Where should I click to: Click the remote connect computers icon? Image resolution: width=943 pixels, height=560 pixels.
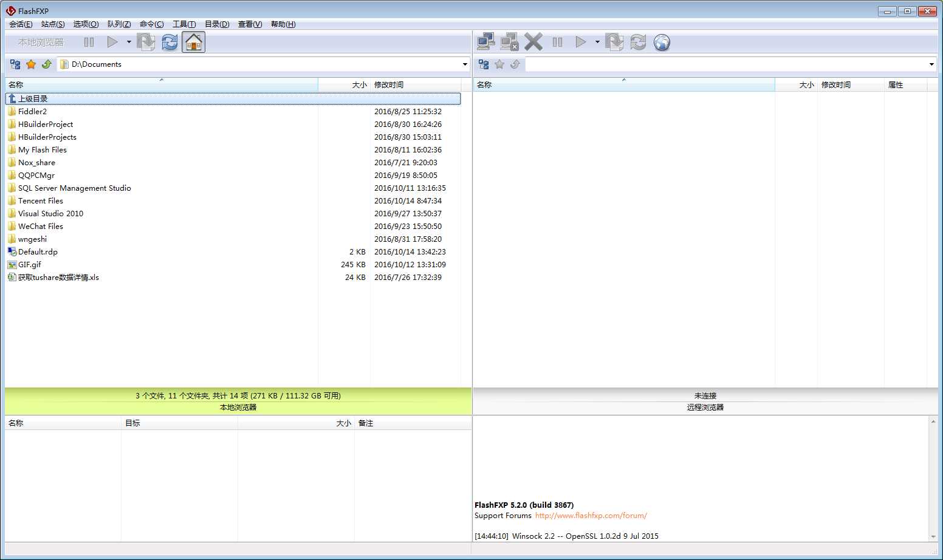[x=486, y=42]
